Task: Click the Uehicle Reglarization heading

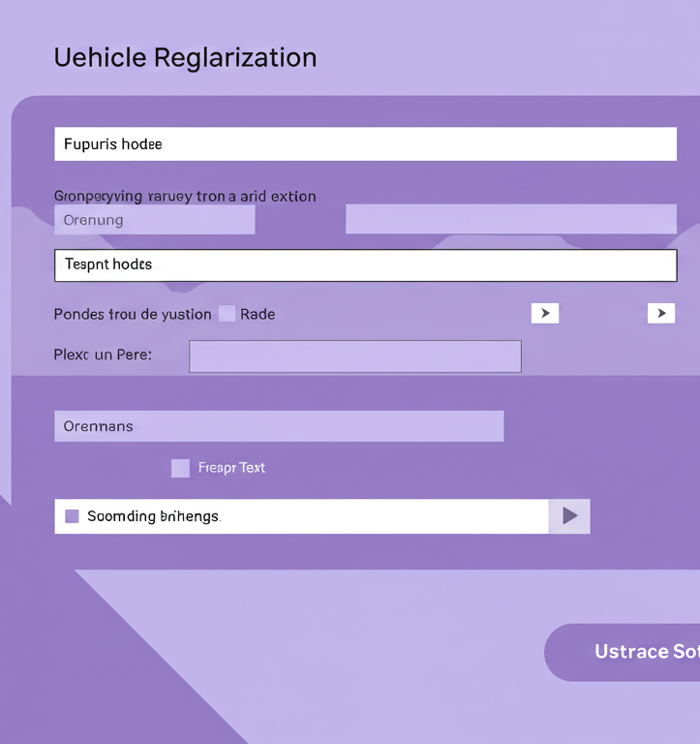Action: (186, 57)
